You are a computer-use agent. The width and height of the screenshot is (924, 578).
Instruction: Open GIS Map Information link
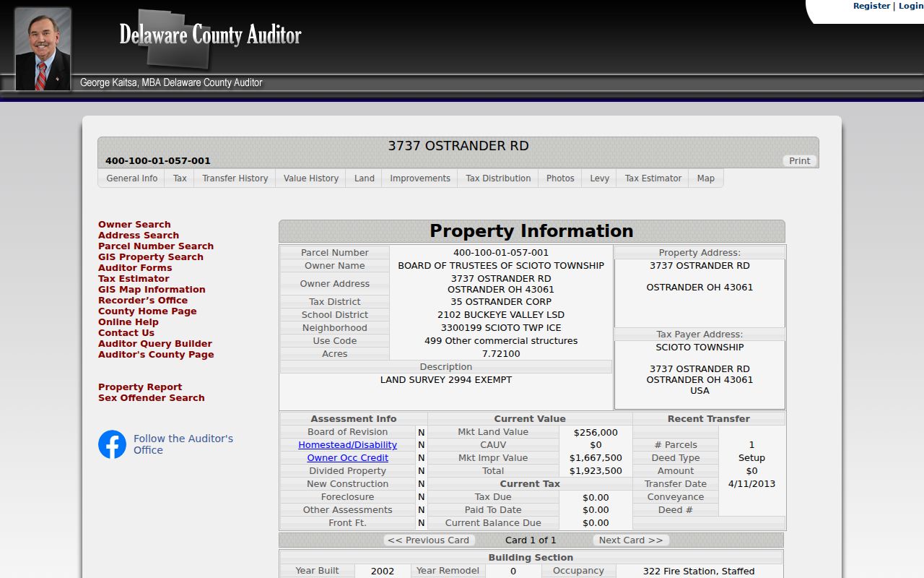click(x=152, y=290)
